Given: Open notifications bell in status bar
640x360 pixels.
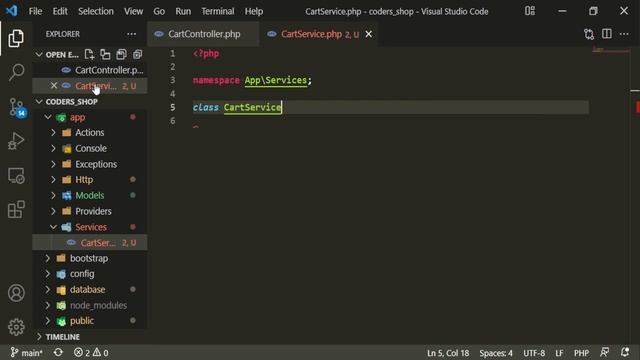Looking at the screenshot, I should [x=625, y=352].
